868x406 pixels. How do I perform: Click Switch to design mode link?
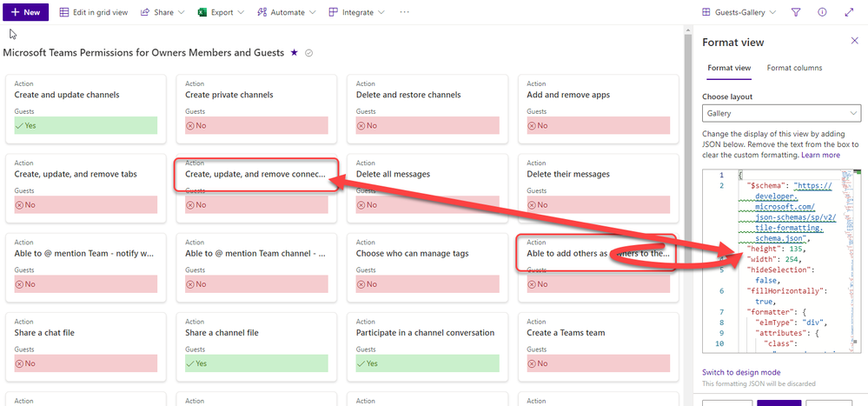741,372
